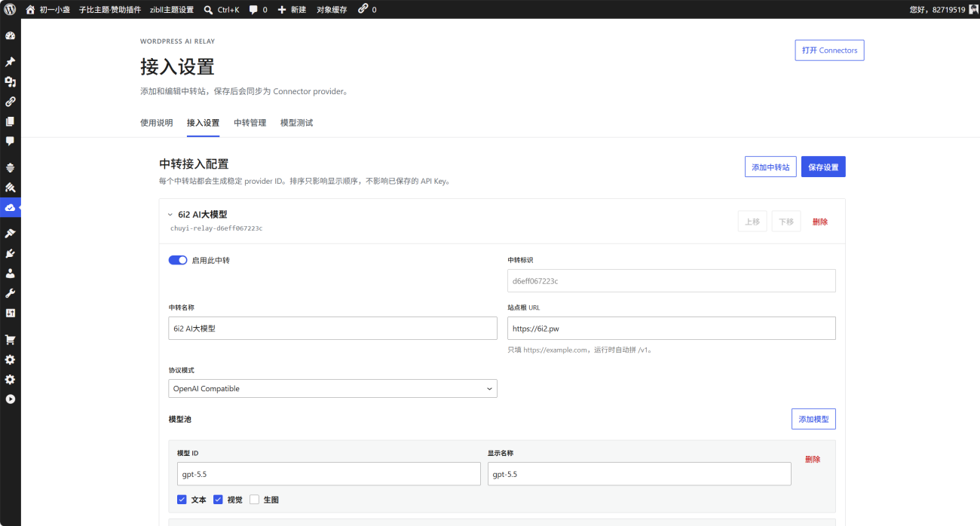
Task: Toggle 启用此中转 switch
Action: pos(178,260)
